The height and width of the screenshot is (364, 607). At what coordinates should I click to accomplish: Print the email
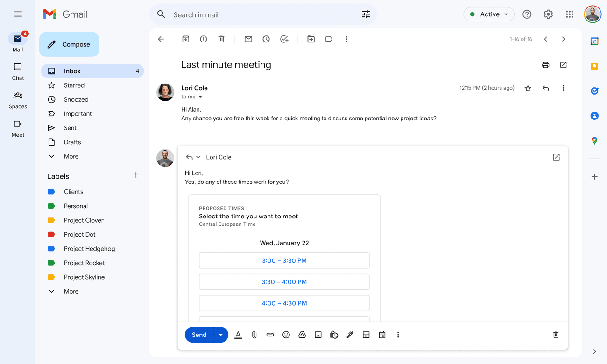tap(545, 64)
